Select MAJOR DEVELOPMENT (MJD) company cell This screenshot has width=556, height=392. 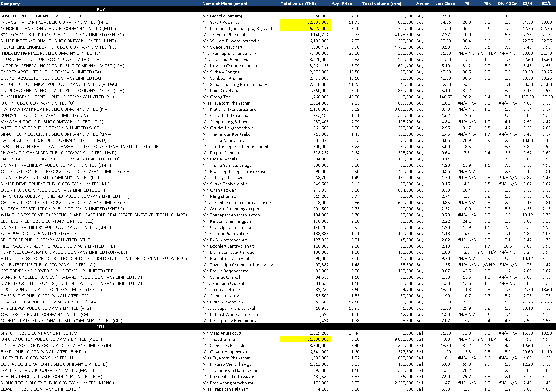click(x=56, y=184)
